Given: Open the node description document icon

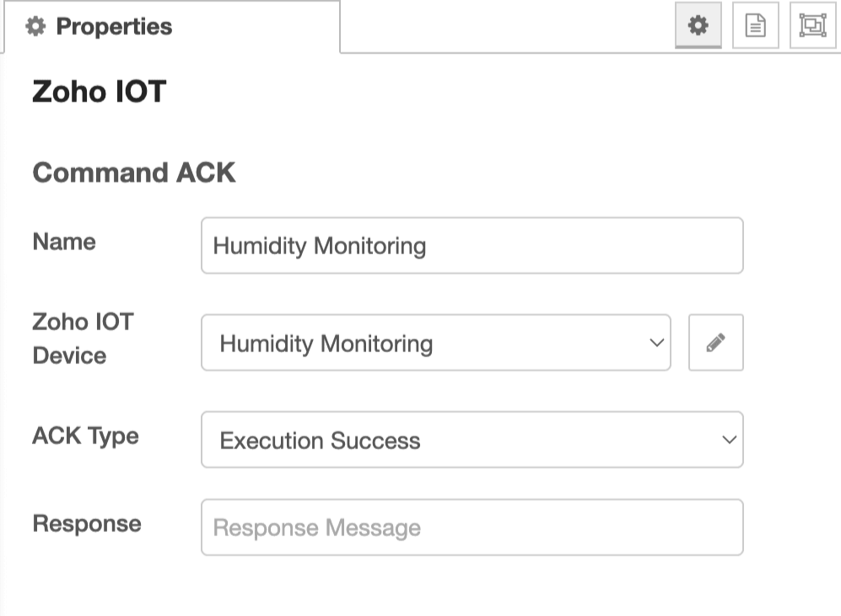Looking at the screenshot, I should point(755,26).
